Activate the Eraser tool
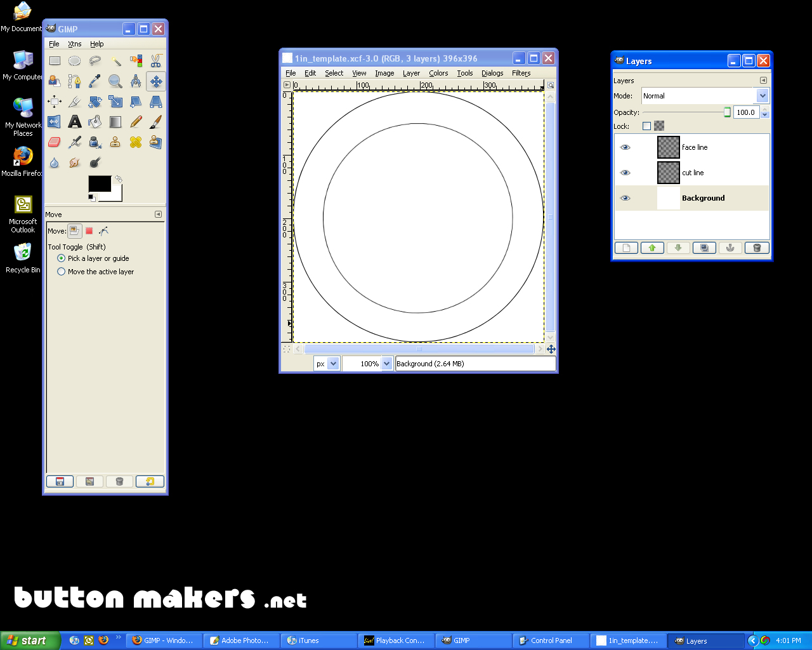 pos(55,142)
